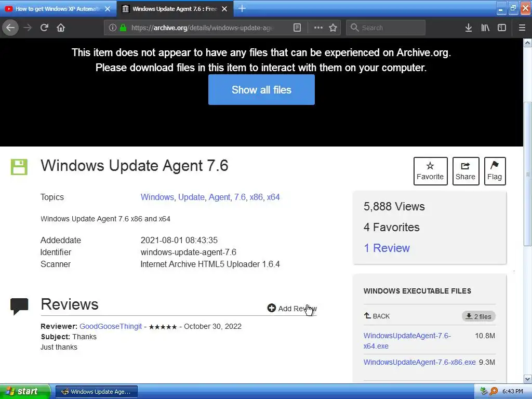Download all with the 2 files button
The width and height of the screenshot is (532, 399).
(478, 316)
